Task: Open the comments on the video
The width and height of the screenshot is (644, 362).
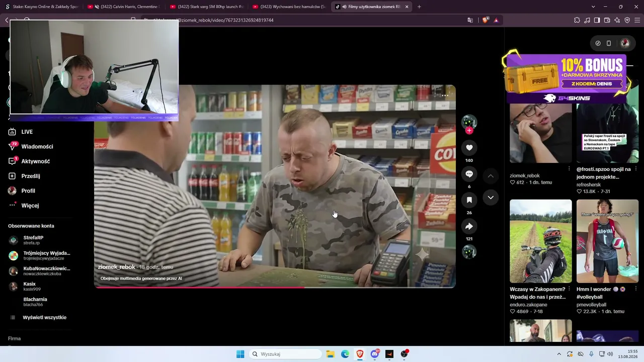Action: point(469,174)
